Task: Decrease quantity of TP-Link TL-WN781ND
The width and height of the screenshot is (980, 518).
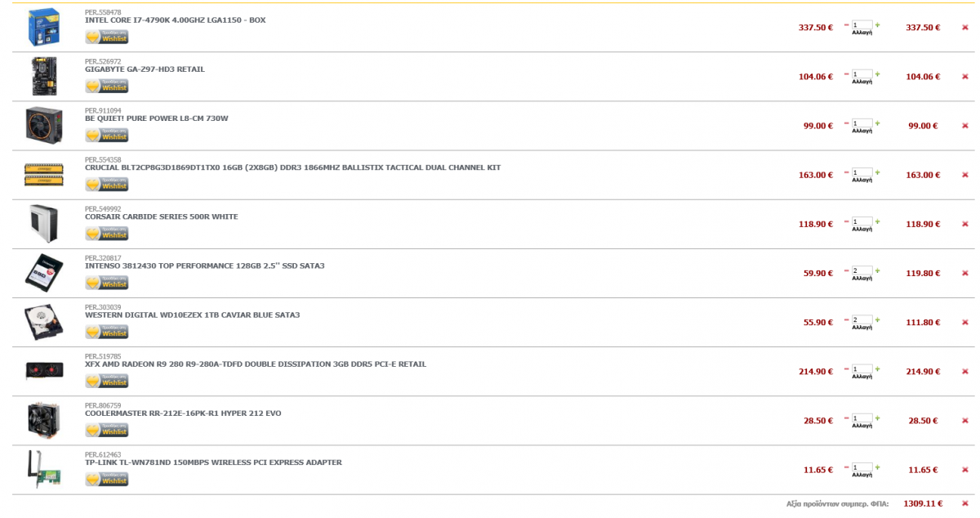Action: point(846,467)
